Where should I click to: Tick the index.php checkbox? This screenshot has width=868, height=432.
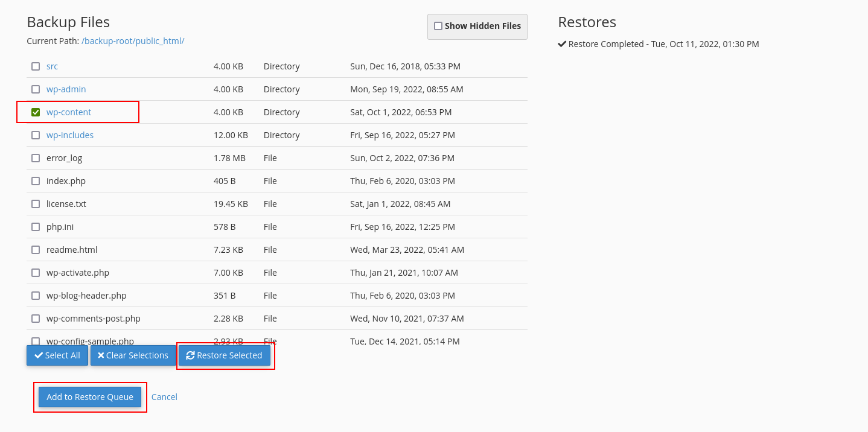[x=35, y=180]
